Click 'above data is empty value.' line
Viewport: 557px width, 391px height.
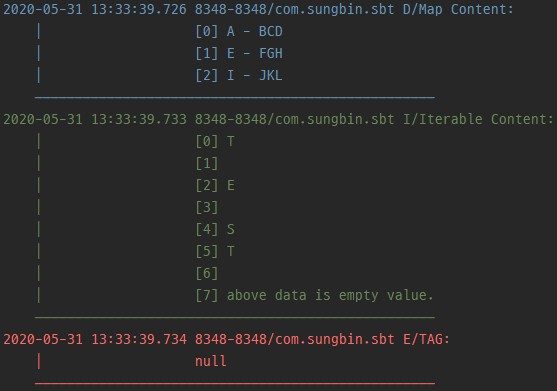point(330,295)
